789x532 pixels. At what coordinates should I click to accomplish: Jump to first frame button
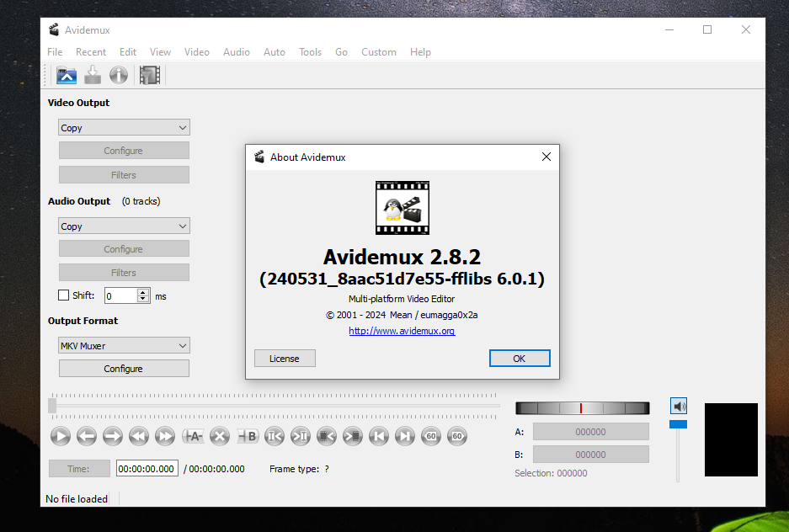click(379, 436)
